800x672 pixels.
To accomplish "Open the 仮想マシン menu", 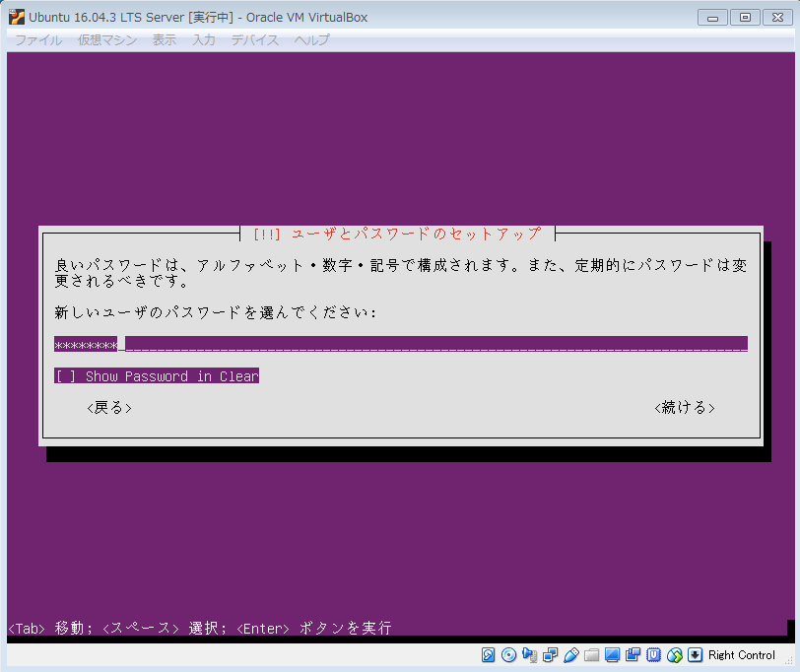I will coord(107,40).
